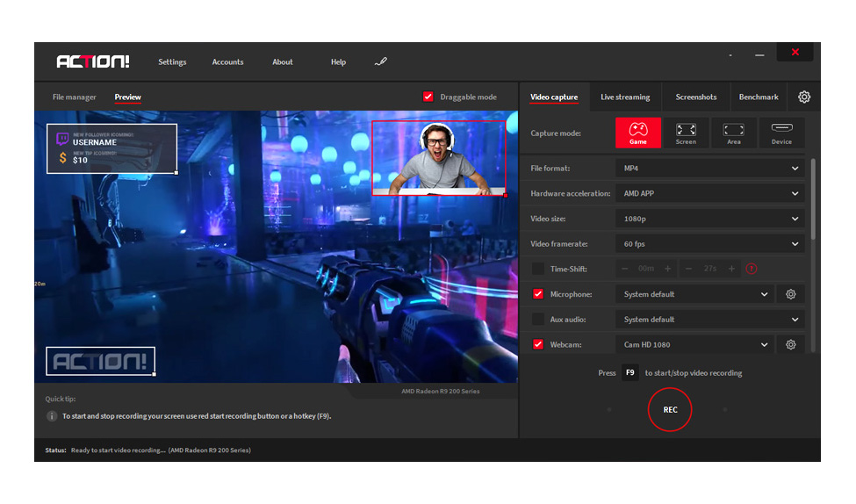Click the Action! logo in header
Image resolution: width=856 pixels, height=504 pixels.
point(93,61)
